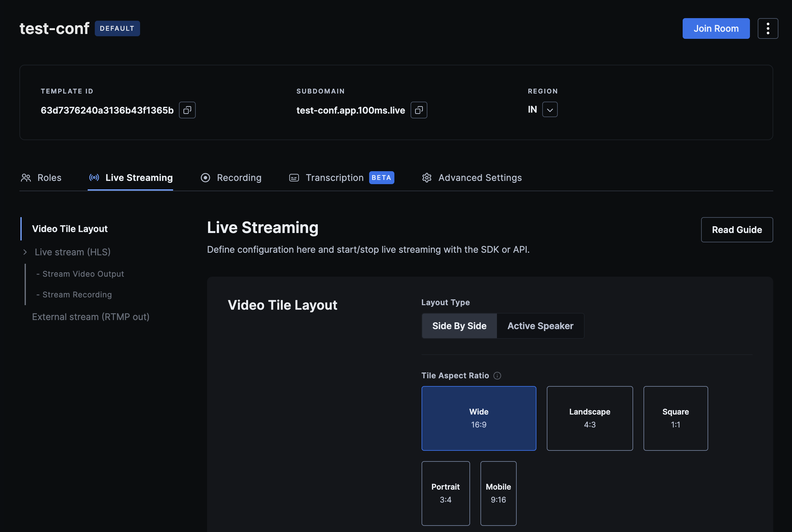Click the Recording circle icon
792x532 pixels.
pos(205,178)
